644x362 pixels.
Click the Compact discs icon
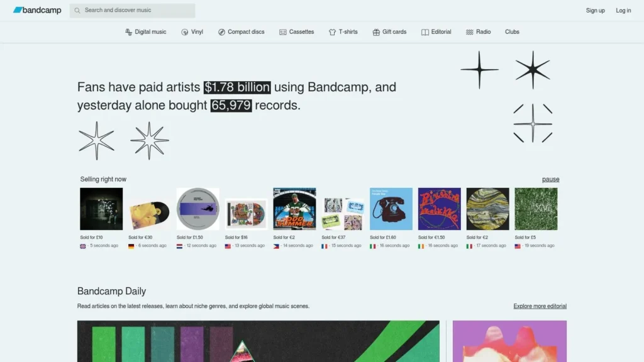coord(222,32)
